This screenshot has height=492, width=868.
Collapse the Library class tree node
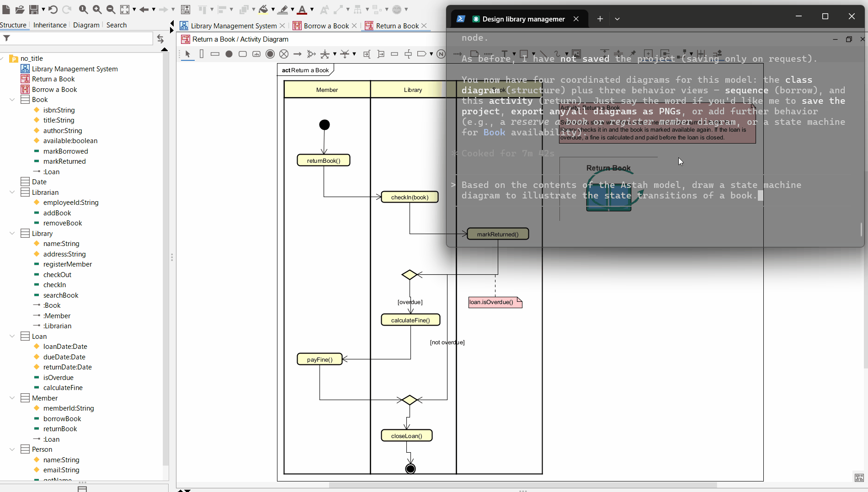pyautogui.click(x=12, y=234)
